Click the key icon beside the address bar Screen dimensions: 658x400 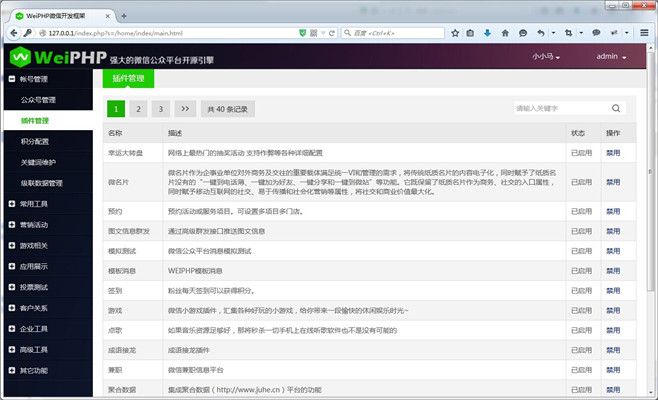(28, 33)
